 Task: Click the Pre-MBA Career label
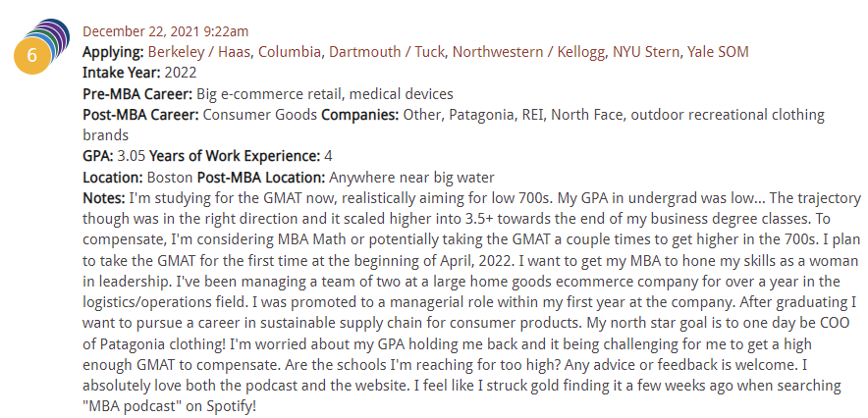[137, 94]
